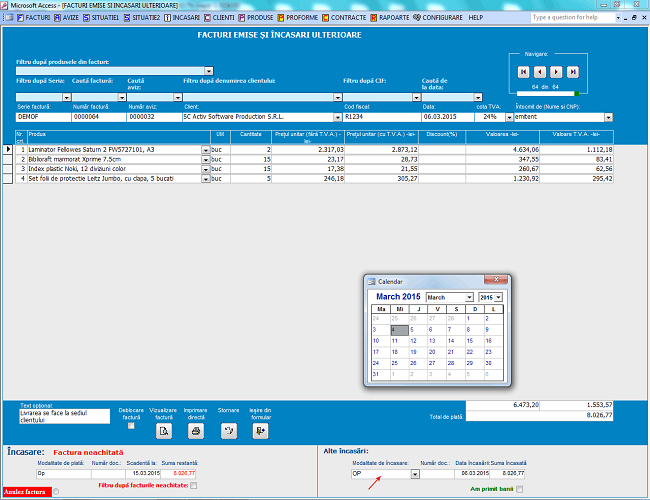Click the Text opțional input field
Viewport: 650px width, 500px height.
tap(59, 416)
